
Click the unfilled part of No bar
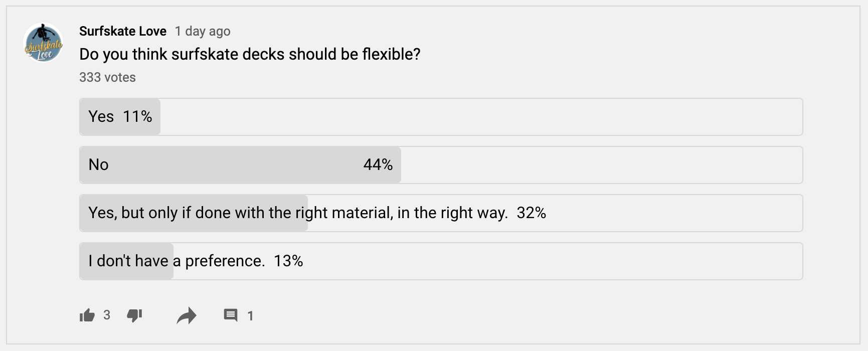tap(602, 164)
